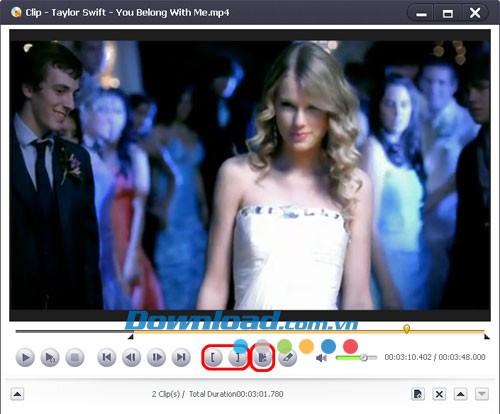Play the selected clip segment only
The height and width of the screenshot is (414, 500).
[50, 357]
